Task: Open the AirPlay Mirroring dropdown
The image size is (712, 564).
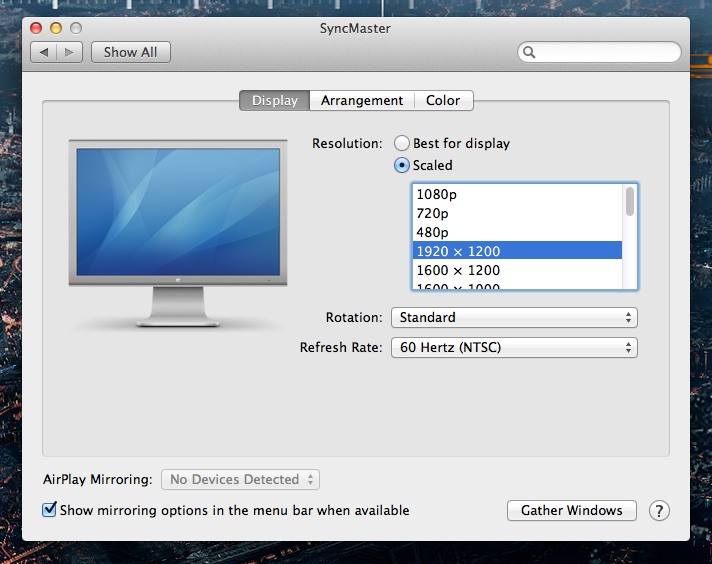Action: [240, 480]
